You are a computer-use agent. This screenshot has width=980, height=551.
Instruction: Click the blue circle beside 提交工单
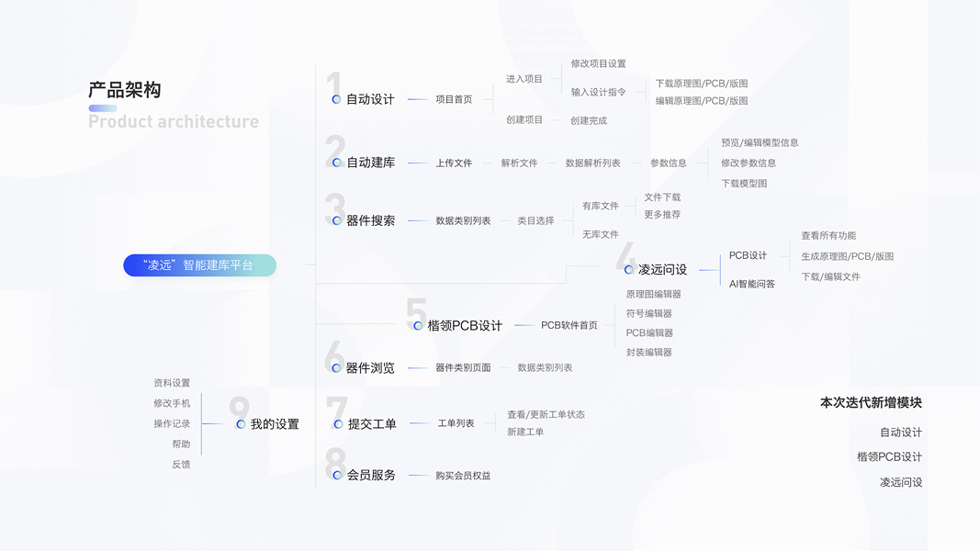[338, 424]
